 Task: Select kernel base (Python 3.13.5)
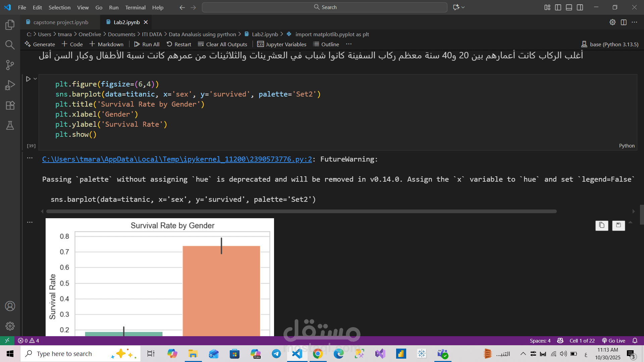click(610, 44)
